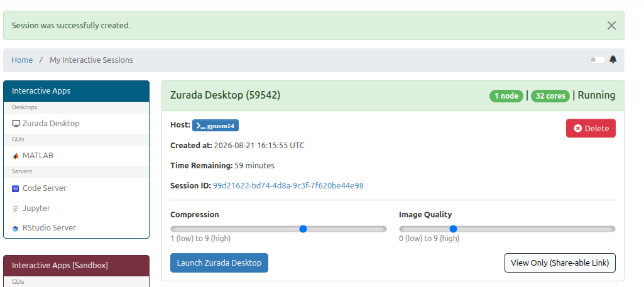Open the Session ID 99d21622 link
644x287 pixels.
tap(288, 186)
